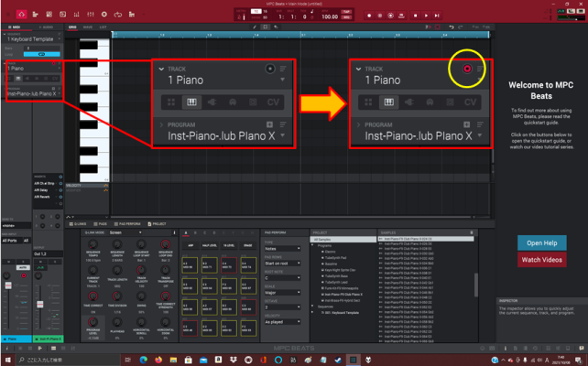Select the LIST view tab

(103, 27)
